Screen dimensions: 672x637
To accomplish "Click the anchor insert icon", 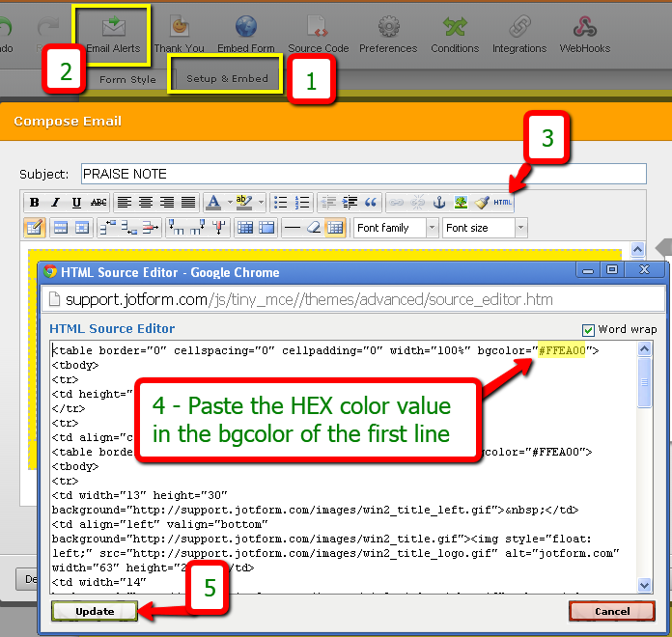I will pos(439,203).
